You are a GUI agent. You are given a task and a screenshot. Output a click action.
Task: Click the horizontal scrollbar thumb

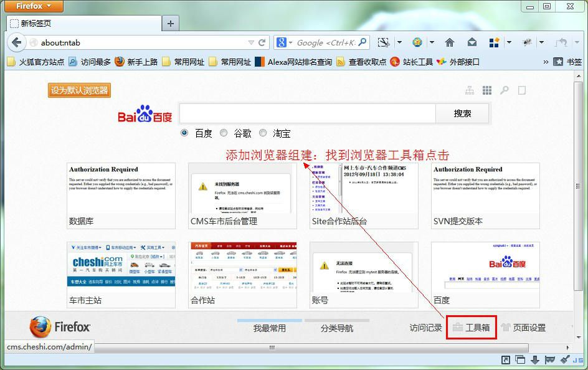click(x=311, y=348)
